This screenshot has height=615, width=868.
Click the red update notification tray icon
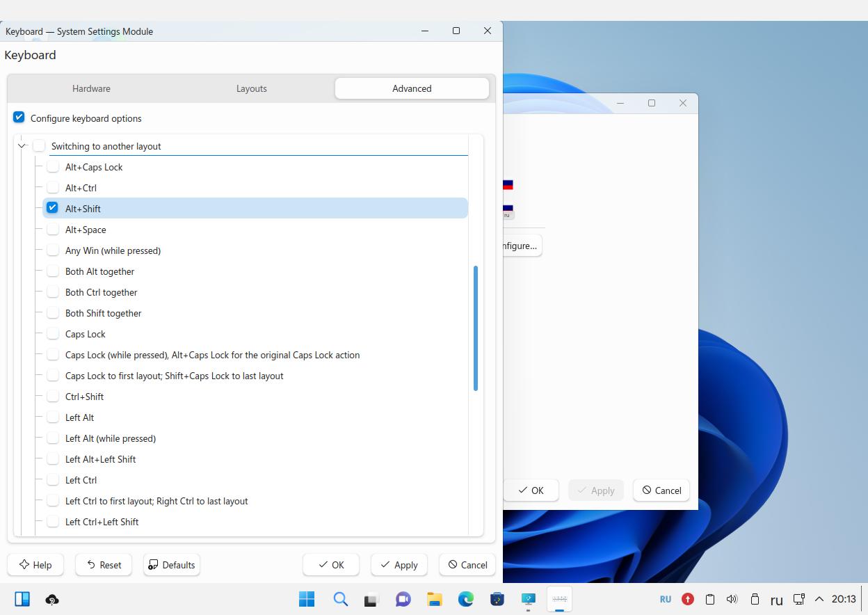[x=687, y=599]
